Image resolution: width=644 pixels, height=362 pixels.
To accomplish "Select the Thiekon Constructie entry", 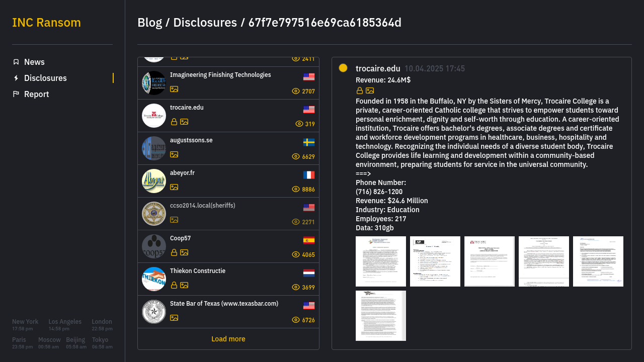I will tap(228, 279).
